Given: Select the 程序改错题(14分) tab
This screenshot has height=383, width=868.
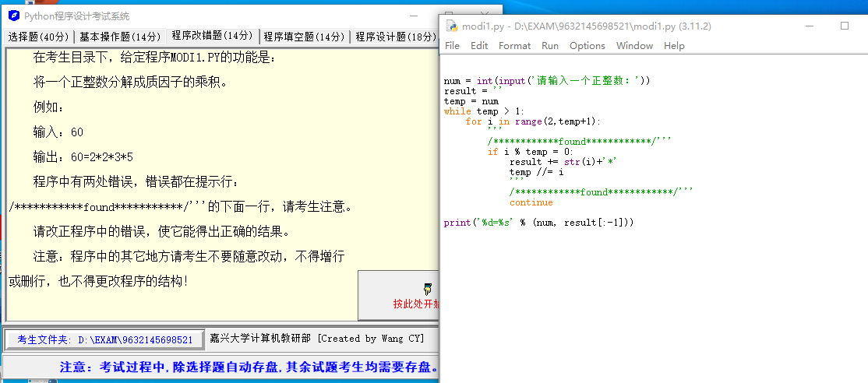Looking at the screenshot, I should 213,36.
